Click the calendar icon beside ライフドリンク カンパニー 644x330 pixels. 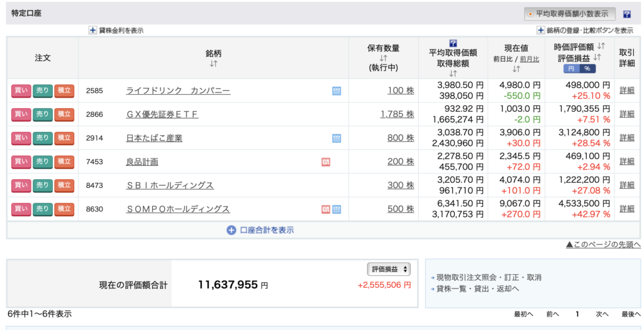pos(336,91)
